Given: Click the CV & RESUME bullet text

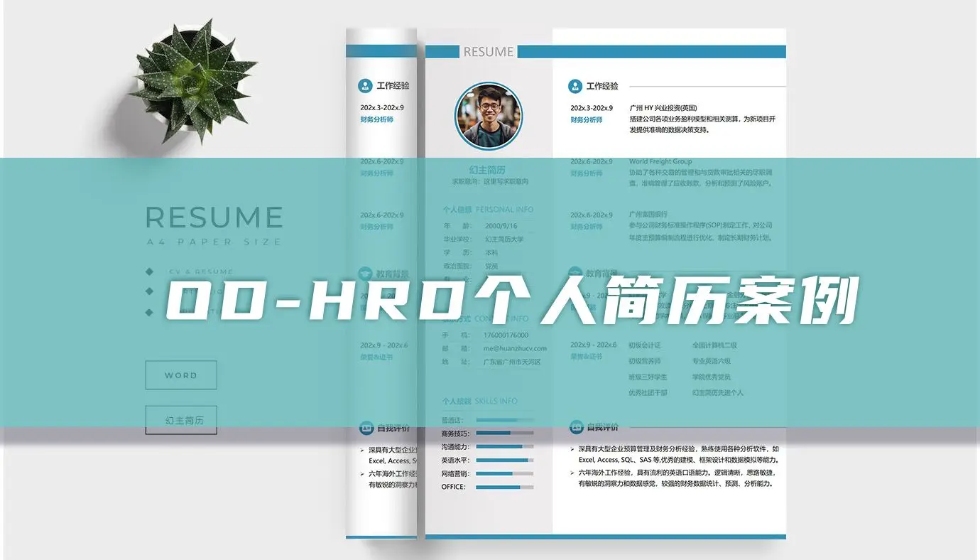Looking at the screenshot, I should pos(201,271).
